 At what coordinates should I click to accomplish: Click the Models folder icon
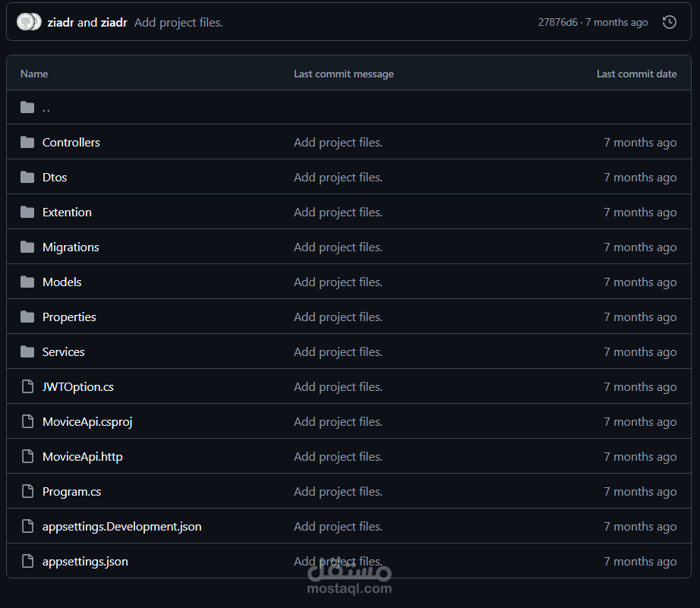pyautogui.click(x=27, y=282)
